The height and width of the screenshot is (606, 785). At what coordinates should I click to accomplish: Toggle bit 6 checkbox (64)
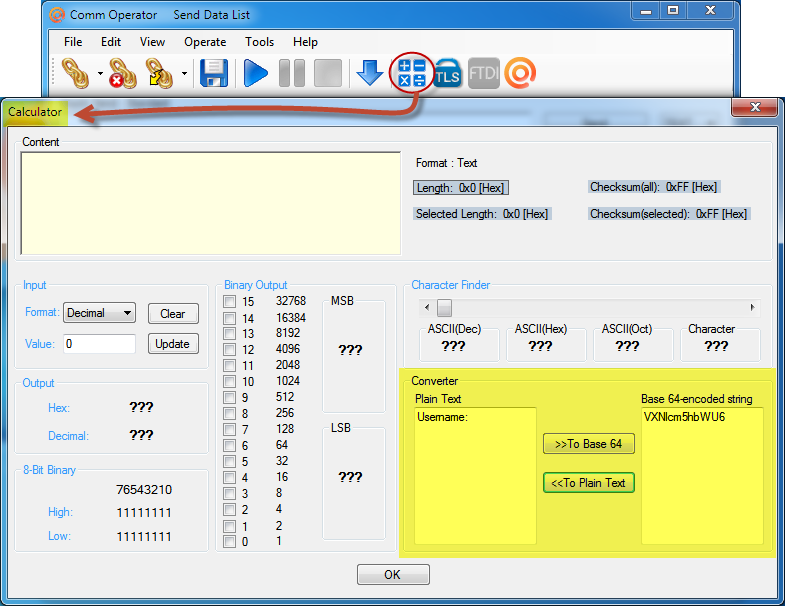pos(230,446)
